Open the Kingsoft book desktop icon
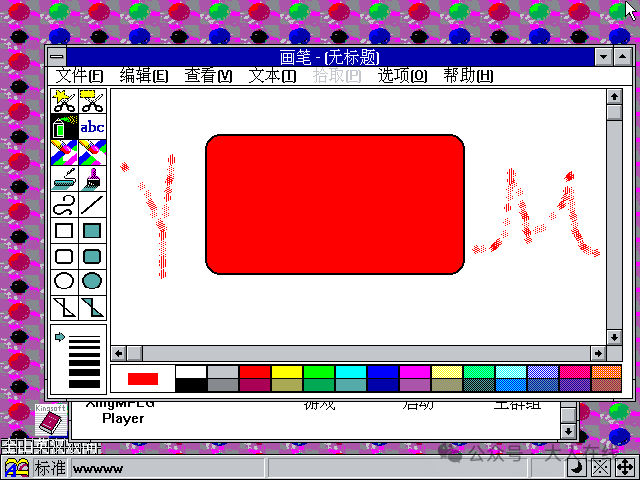Viewport: 640px width, 480px height. click(x=51, y=420)
